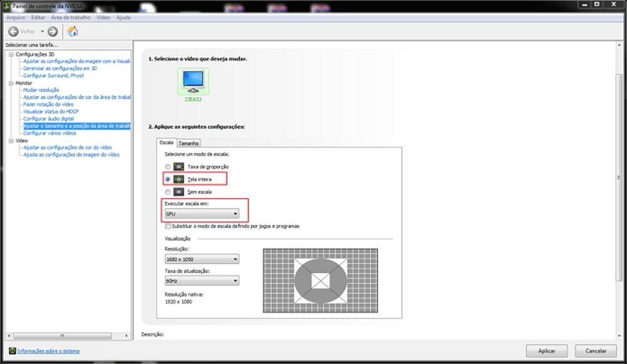Open Configurar áudio digital
This screenshot has height=364, width=627.
pyautogui.click(x=48, y=118)
